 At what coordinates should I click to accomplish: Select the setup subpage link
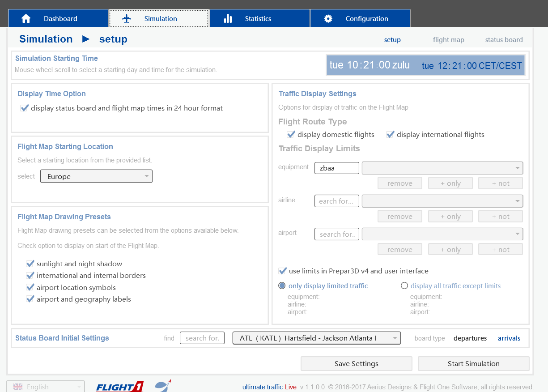coord(392,40)
